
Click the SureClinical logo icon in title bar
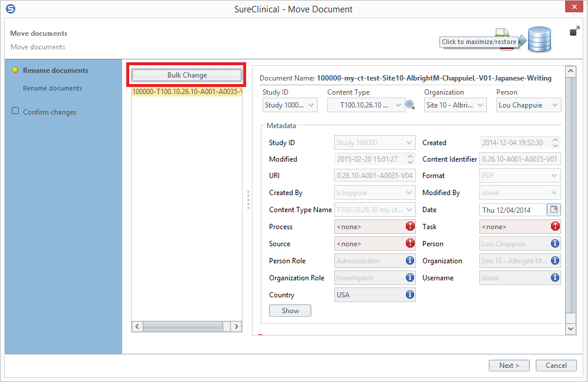pyautogui.click(x=11, y=9)
